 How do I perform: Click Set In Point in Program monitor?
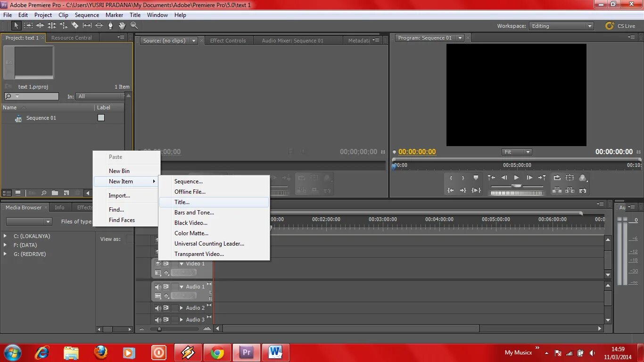click(x=451, y=178)
